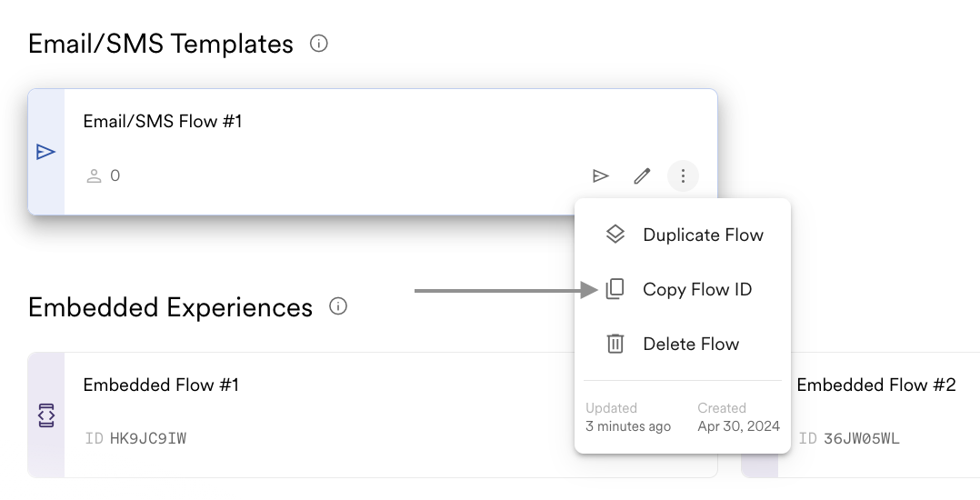Screen dimensions: 980x500
Task: Click the code icon on Embedded Flow #1
Action: (46, 415)
